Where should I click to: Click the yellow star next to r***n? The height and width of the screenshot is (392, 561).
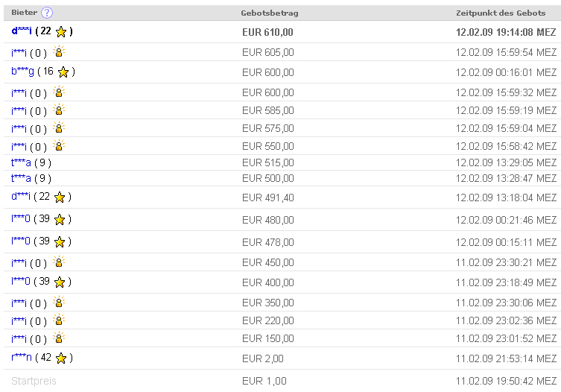61,358
